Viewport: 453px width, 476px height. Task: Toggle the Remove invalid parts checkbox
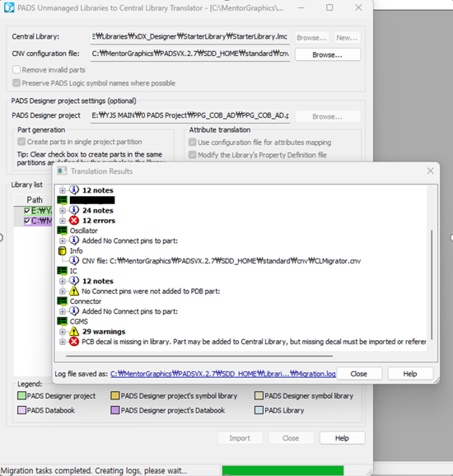[x=16, y=70]
